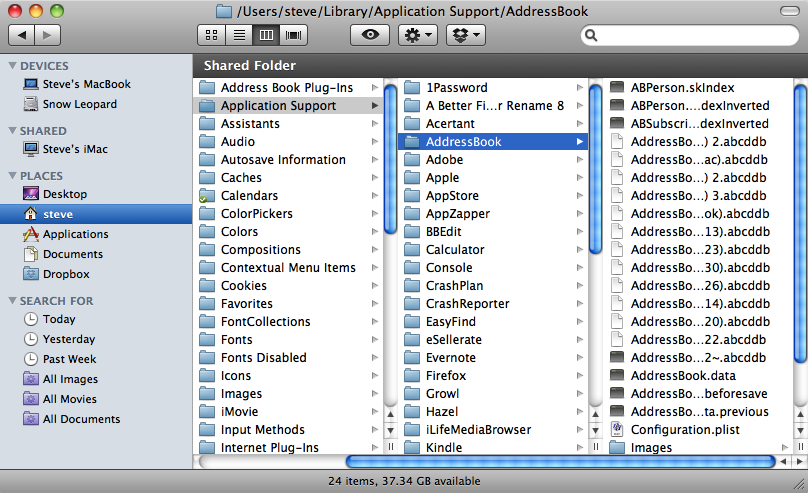Select the AddressBook.data file
The width and height of the screenshot is (808, 493).
[698, 376]
